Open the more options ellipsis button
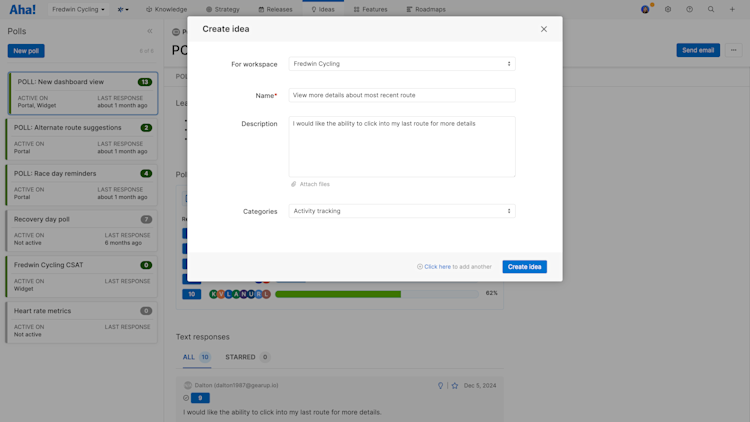Viewport: 750px width, 422px height. 733,50
